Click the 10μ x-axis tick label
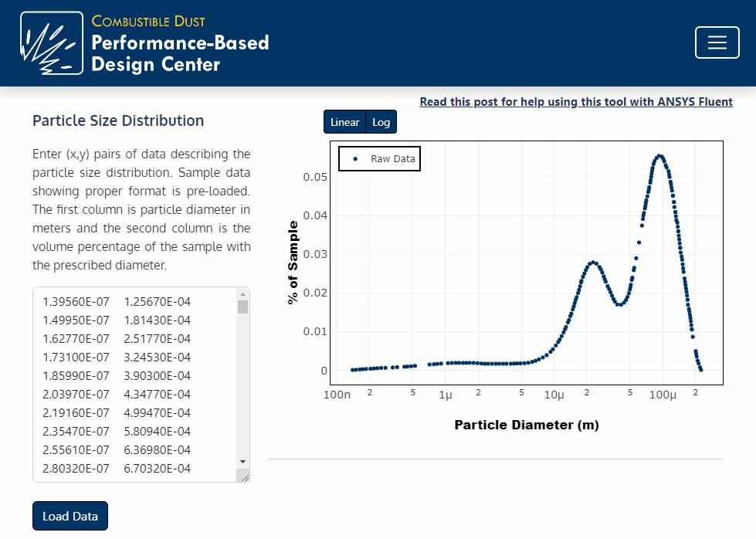The height and width of the screenshot is (539, 756). pos(554,395)
